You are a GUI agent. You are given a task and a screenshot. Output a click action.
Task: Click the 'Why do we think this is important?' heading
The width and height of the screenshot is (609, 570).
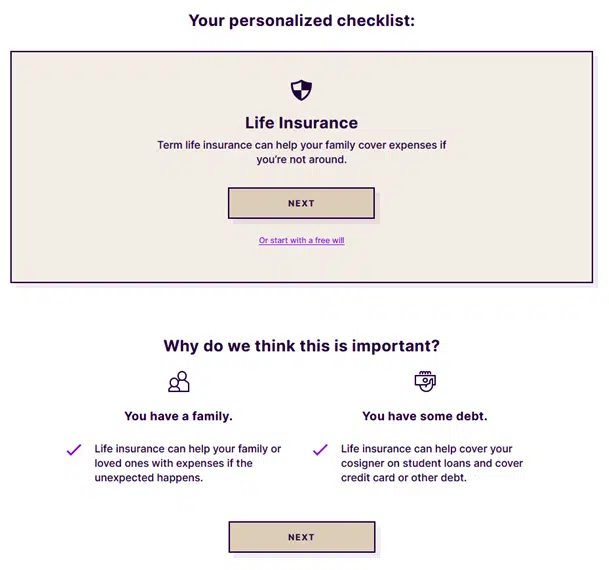pos(301,347)
